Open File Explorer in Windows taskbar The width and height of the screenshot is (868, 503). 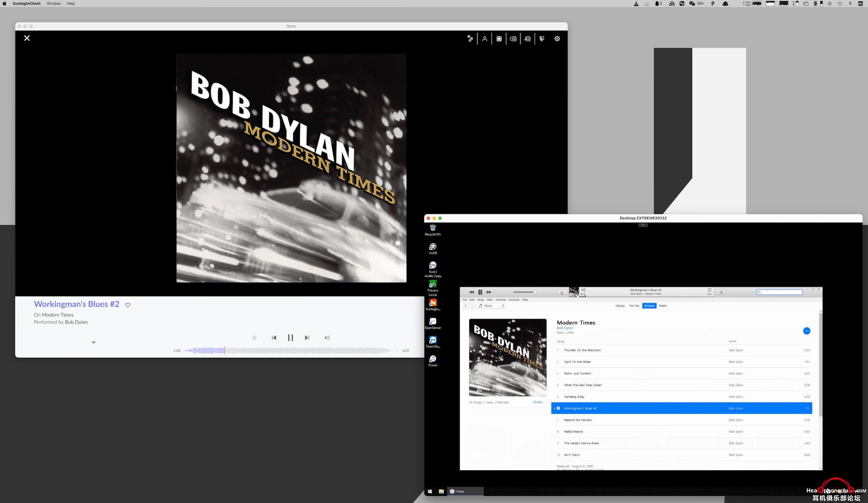[441, 492]
